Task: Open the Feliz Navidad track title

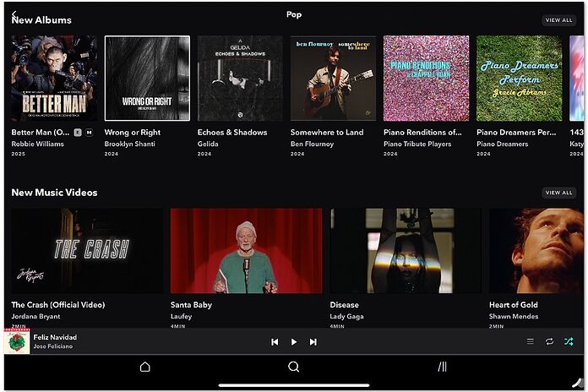Action: pyautogui.click(x=55, y=337)
